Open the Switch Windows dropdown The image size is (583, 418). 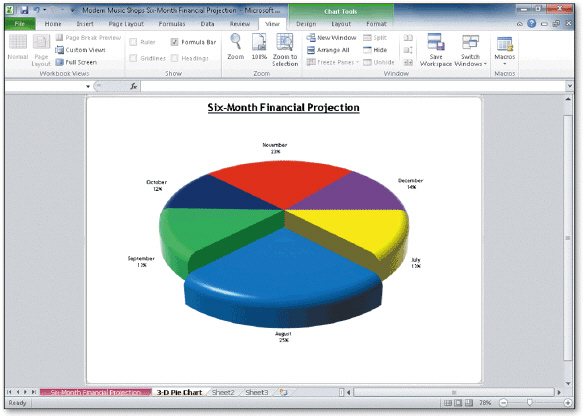pyautogui.click(x=470, y=50)
